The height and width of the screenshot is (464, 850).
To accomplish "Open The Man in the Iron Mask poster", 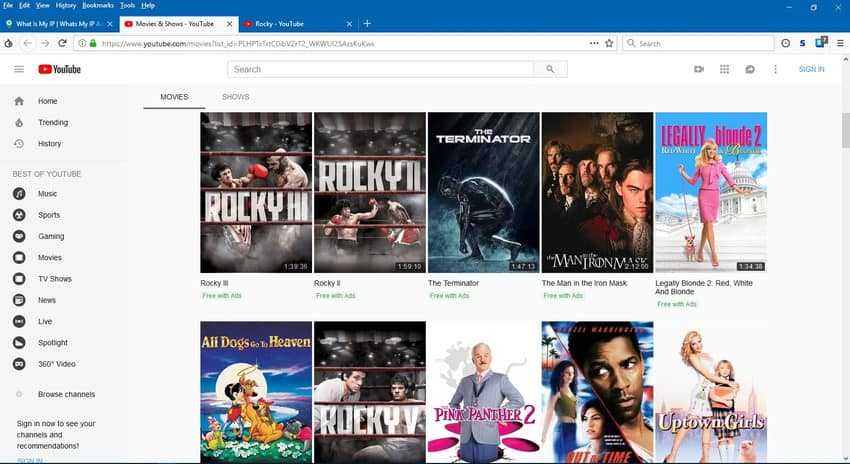I will coord(597,192).
